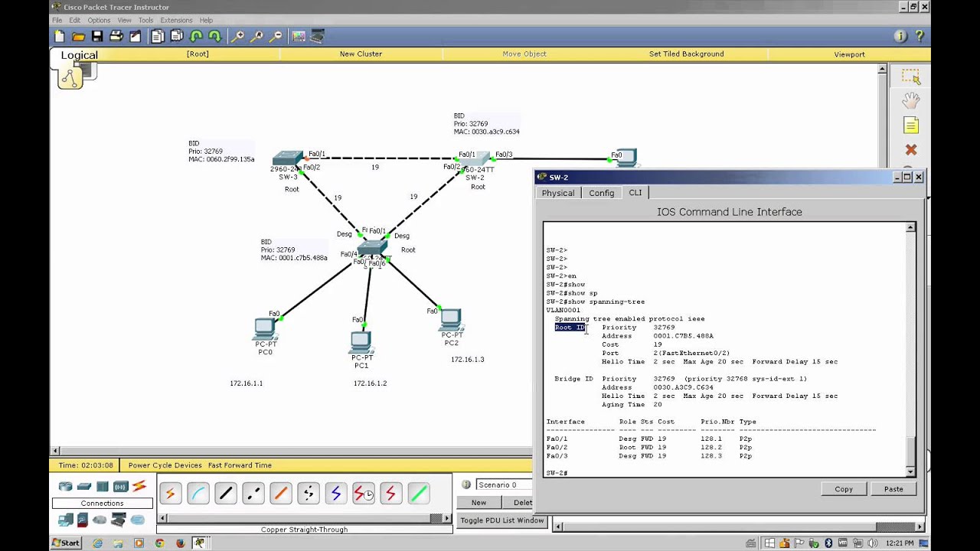
Task: Open the Activity Wizard toolbar icon
Action: (x=136, y=36)
